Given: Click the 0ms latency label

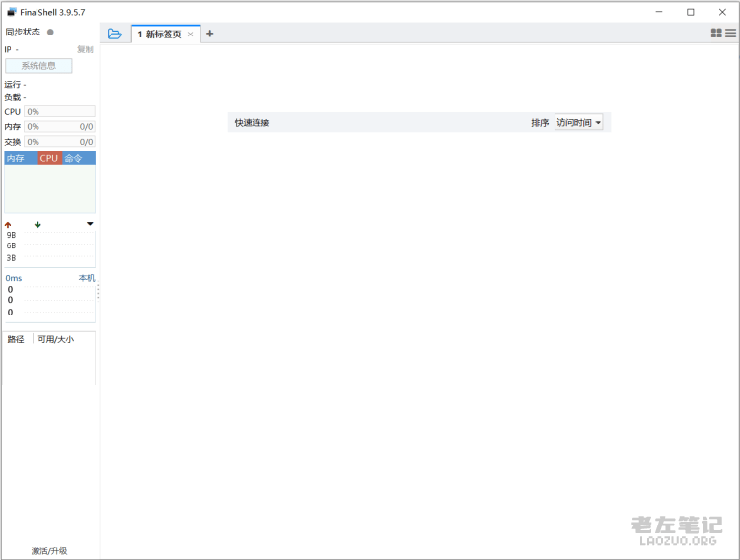Looking at the screenshot, I should coord(14,278).
